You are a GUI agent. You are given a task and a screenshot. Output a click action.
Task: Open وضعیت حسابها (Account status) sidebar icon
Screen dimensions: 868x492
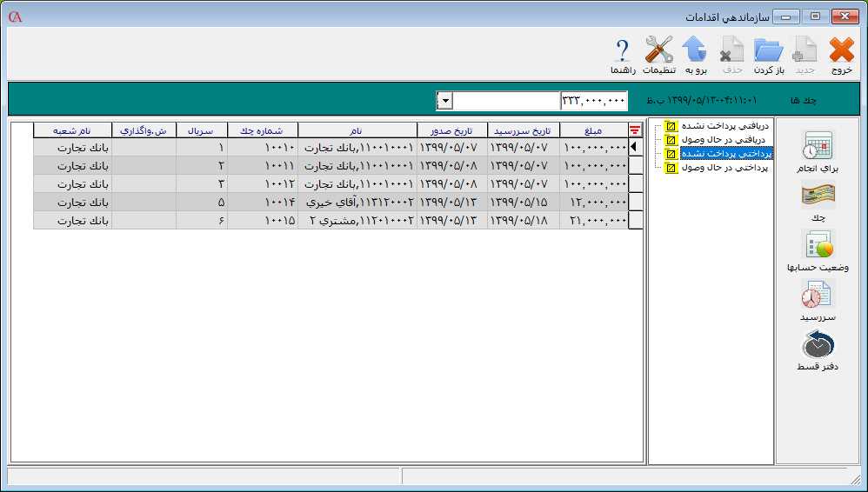tap(818, 250)
